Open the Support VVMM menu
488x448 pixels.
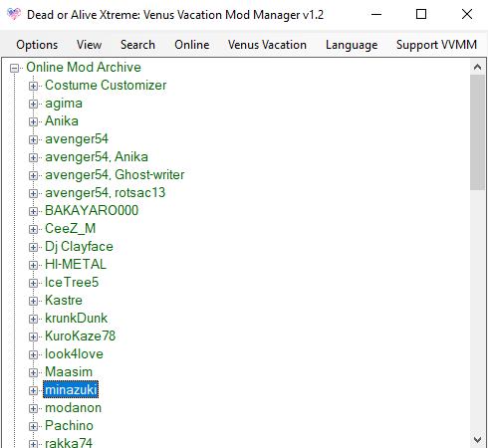[x=436, y=45]
